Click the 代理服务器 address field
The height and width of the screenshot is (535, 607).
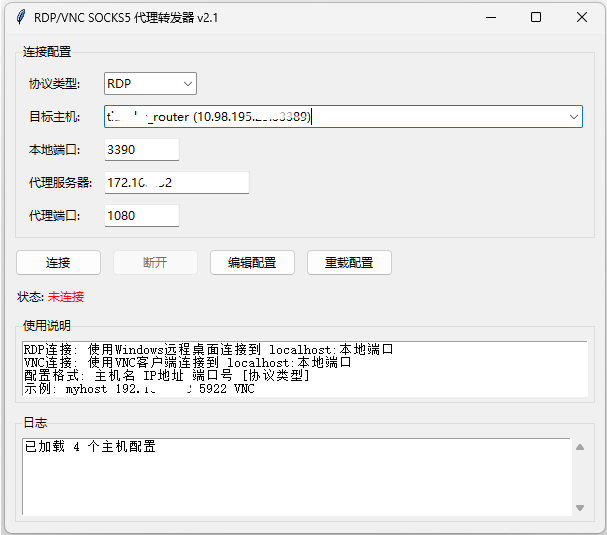point(177,183)
